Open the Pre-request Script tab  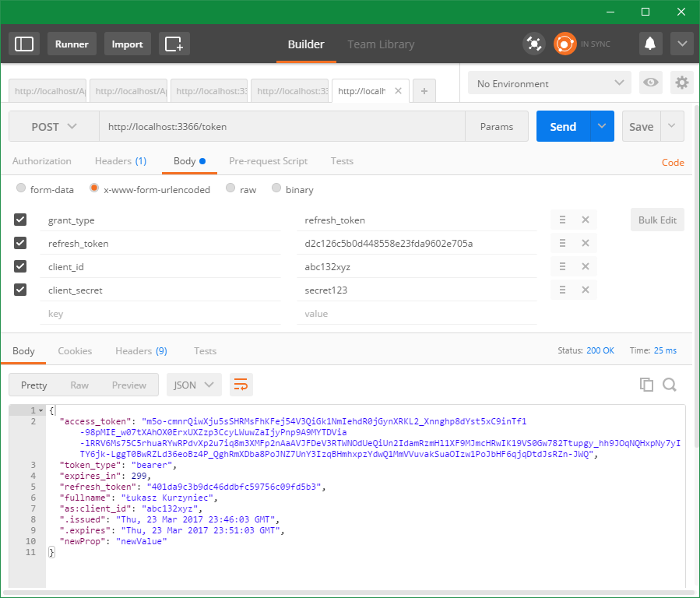point(269,161)
